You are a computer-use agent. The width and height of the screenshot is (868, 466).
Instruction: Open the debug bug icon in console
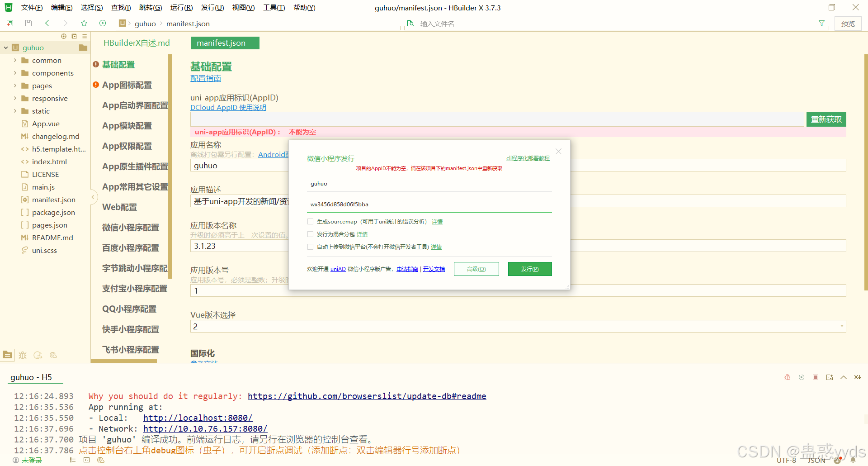coord(787,377)
